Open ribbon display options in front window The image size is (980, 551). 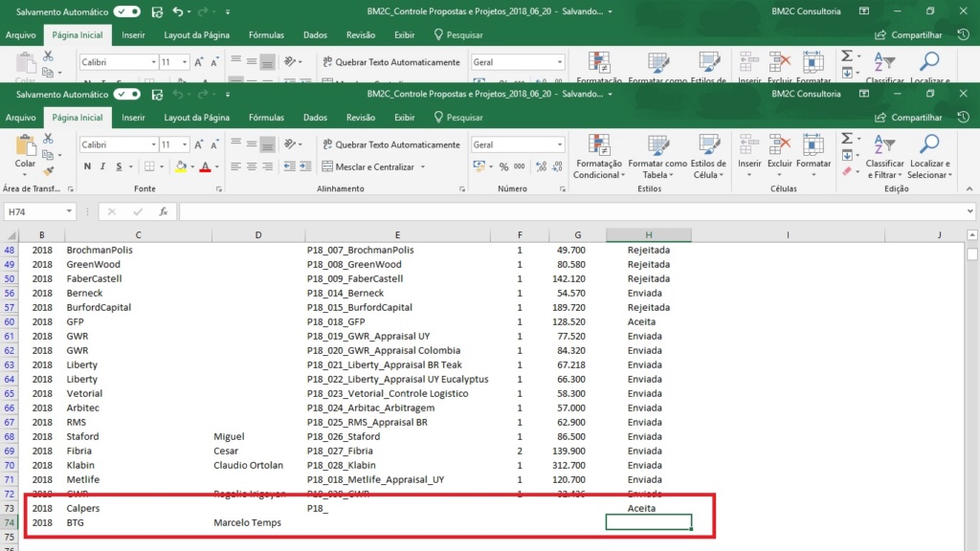click(x=864, y=95)
